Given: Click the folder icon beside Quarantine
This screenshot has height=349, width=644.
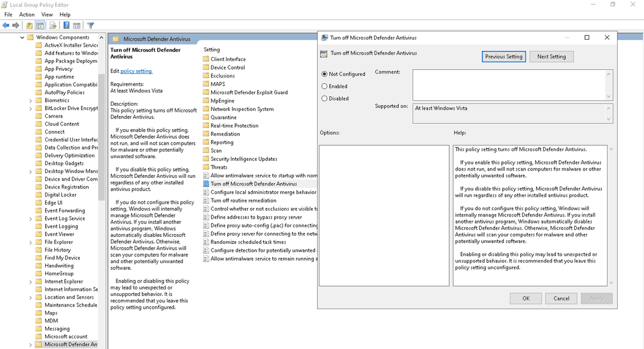Looking at the screenshot, I should click(x=206, y=117).
